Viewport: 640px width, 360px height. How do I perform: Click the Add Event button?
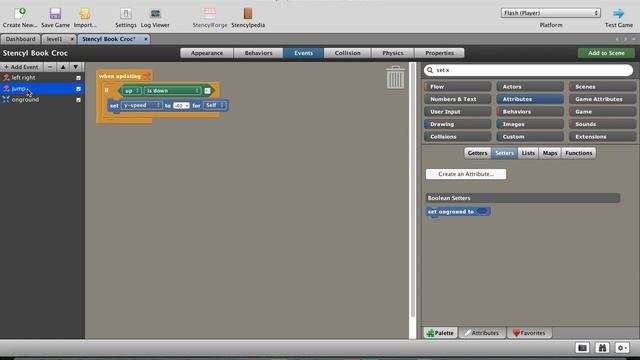pos(22,67)
